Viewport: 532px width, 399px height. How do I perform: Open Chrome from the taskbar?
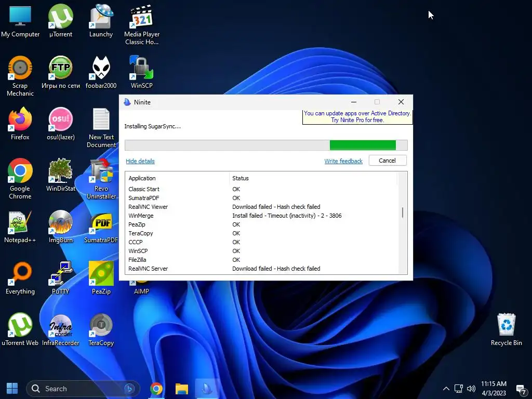[x=156, y=389]
